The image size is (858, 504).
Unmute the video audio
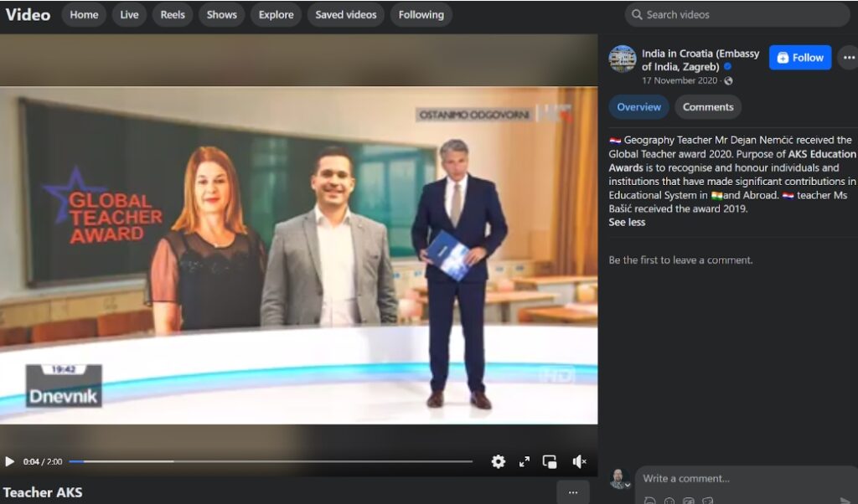click(578, 460)
